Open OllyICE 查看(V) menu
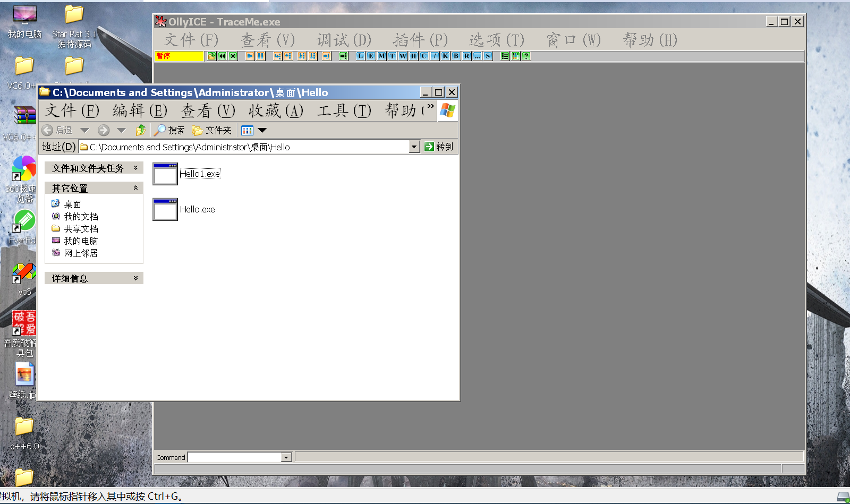 (x=267, y=40)
